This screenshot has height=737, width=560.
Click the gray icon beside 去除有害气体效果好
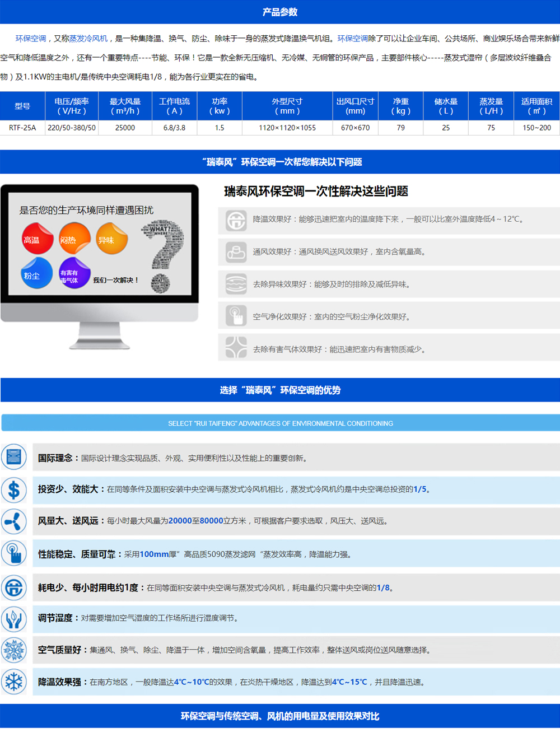click(x=236, y=348)
